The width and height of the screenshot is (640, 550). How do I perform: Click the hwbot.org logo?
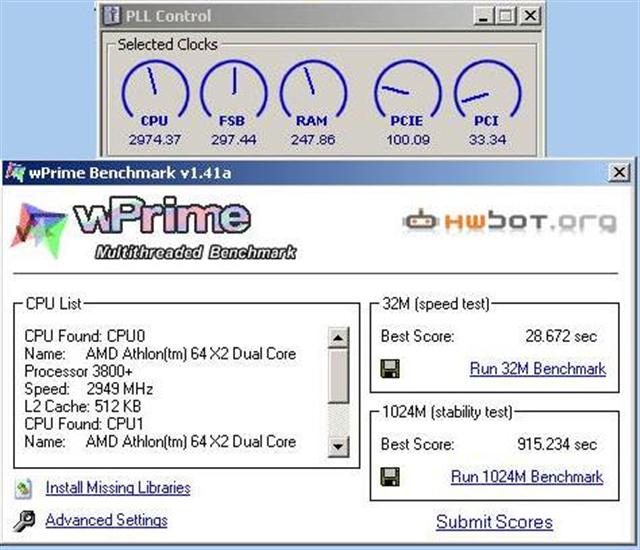click(x=509, y=222)
